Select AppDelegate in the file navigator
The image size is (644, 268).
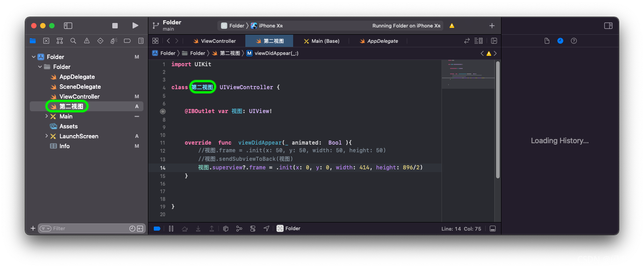point(77,77)
